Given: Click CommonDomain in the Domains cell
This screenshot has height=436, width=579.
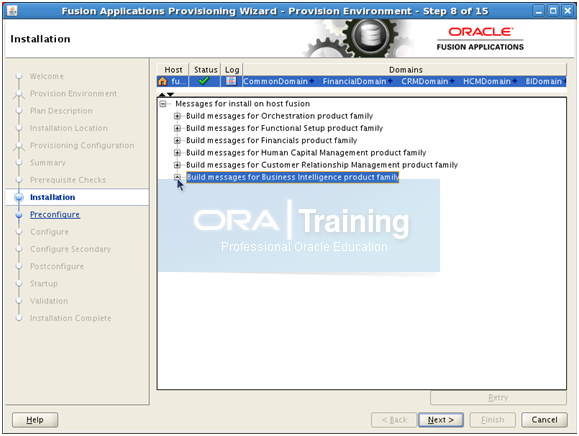Looking at the screenshot, I should (275, 81).
